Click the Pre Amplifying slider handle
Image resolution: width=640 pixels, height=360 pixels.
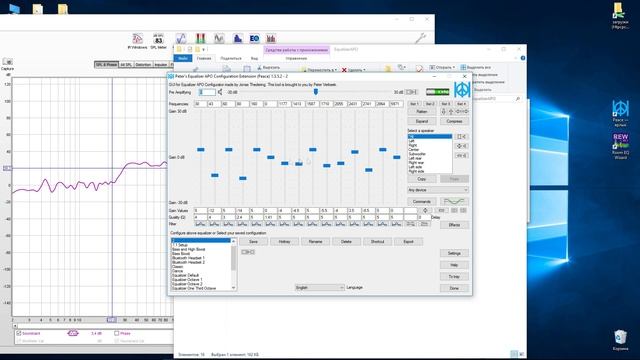316,92
